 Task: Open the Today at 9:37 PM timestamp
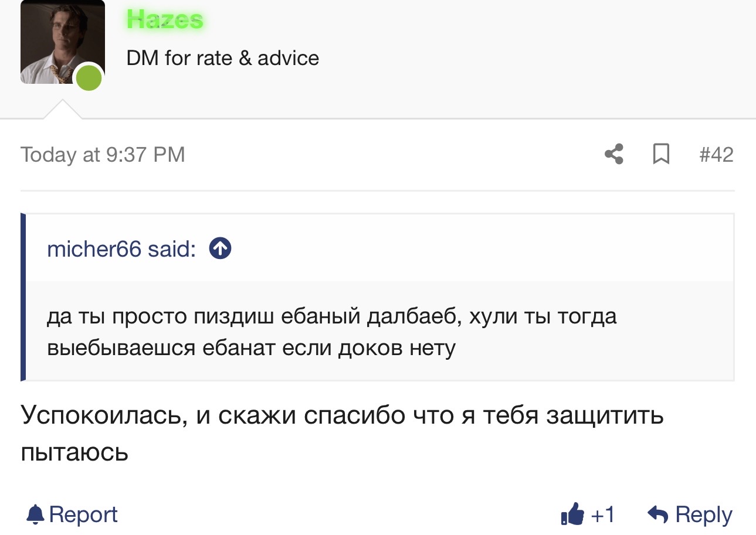click(103, 155)
